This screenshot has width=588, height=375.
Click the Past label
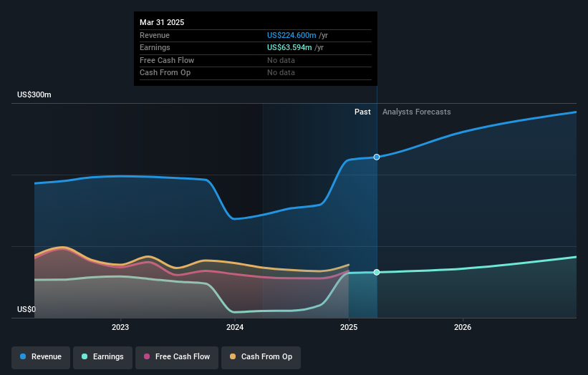pyautogui.click(x=362, y=112)
